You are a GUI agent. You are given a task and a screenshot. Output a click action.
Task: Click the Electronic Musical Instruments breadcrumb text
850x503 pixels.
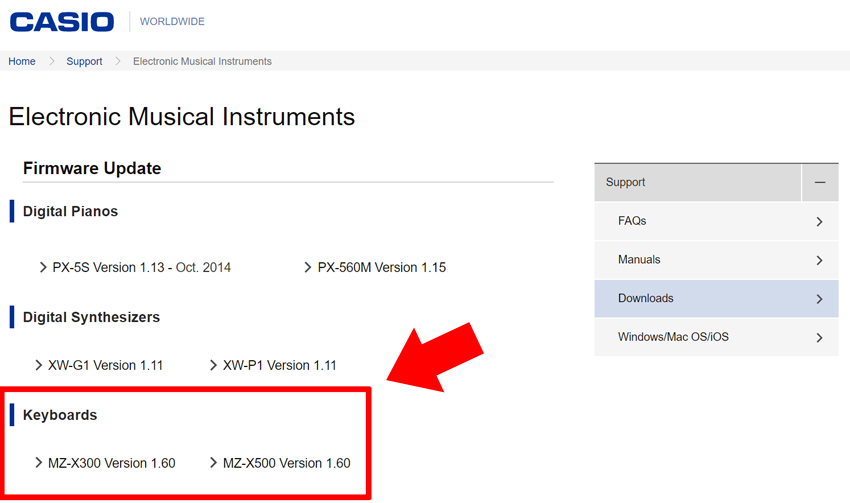pyautogui.click(x=202, y=61)
